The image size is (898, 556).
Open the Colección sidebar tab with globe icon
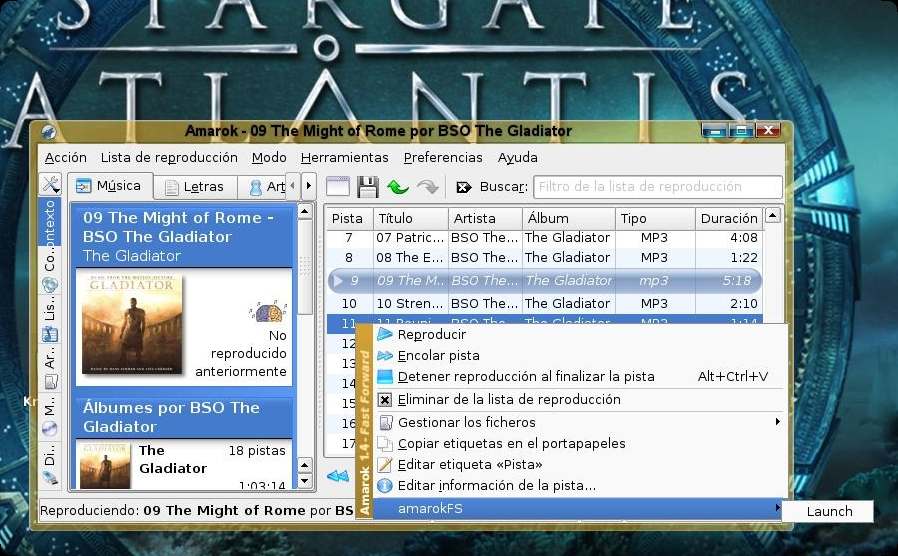(x=50, y=271)
